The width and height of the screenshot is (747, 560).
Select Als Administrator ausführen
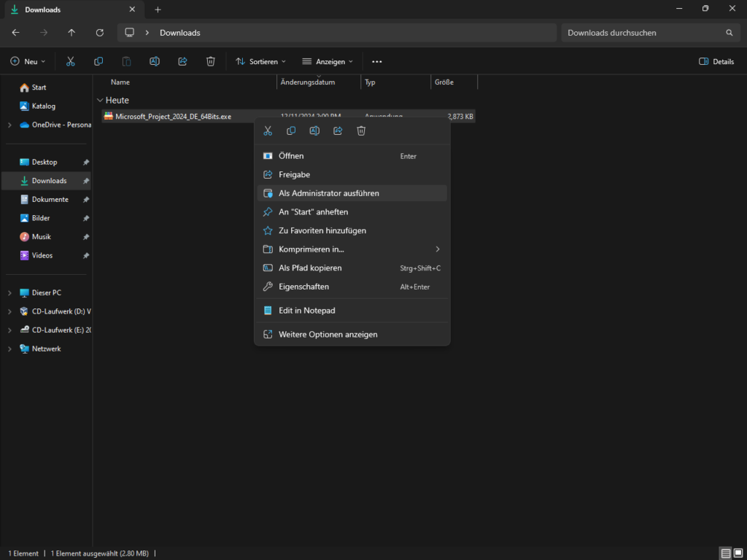pos(329,193)
